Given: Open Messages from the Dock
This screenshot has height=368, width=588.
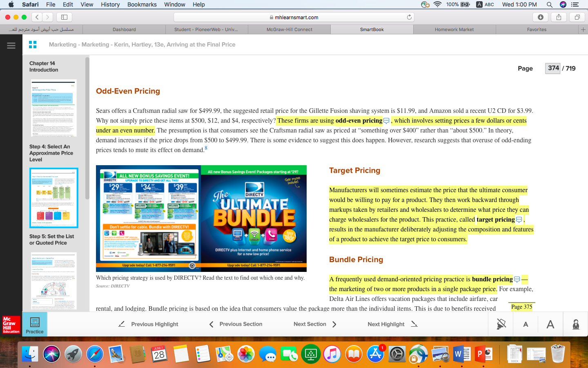Looking at the screenshot, I should 268,354.
